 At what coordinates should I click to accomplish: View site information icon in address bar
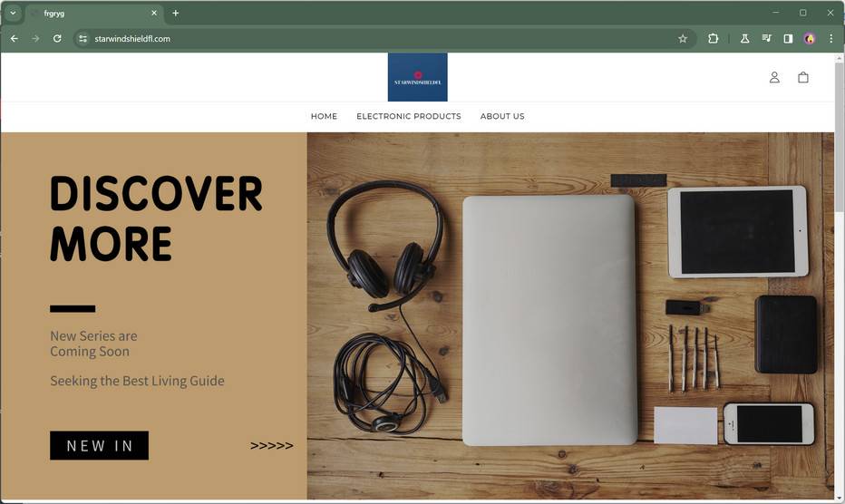point(83,39)
